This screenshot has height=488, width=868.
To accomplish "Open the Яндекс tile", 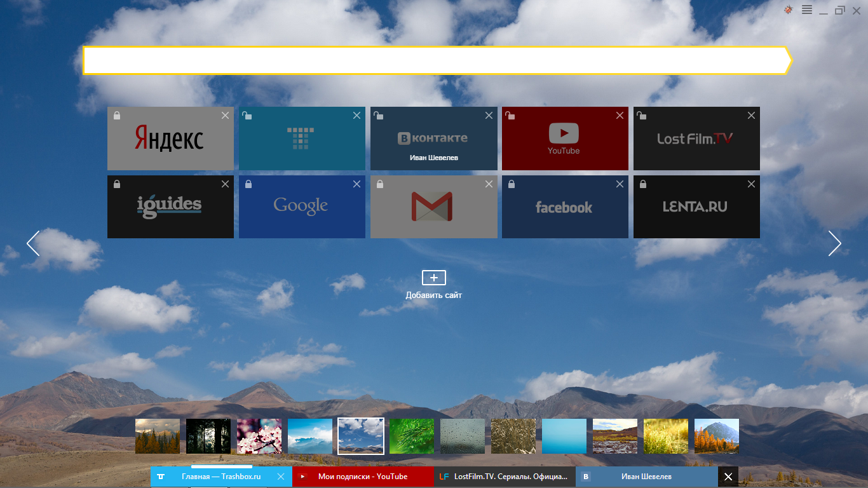I will [x=170, y=139].
